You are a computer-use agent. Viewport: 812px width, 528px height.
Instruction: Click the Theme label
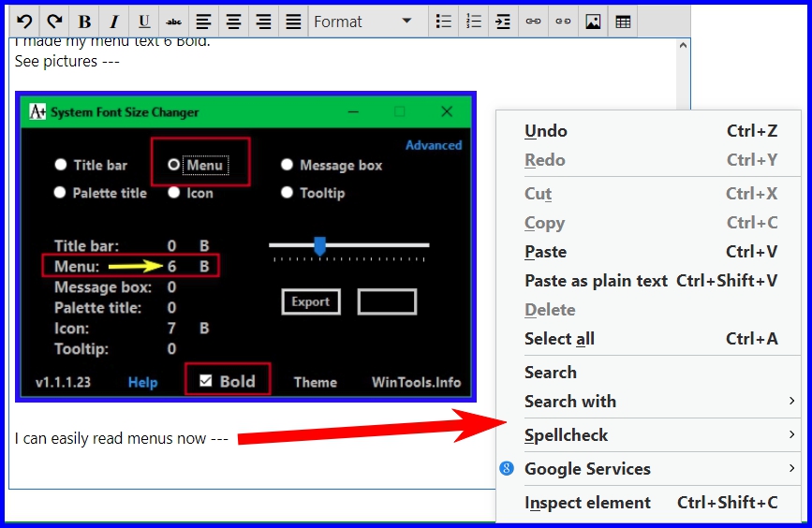[x=316, y=382]
